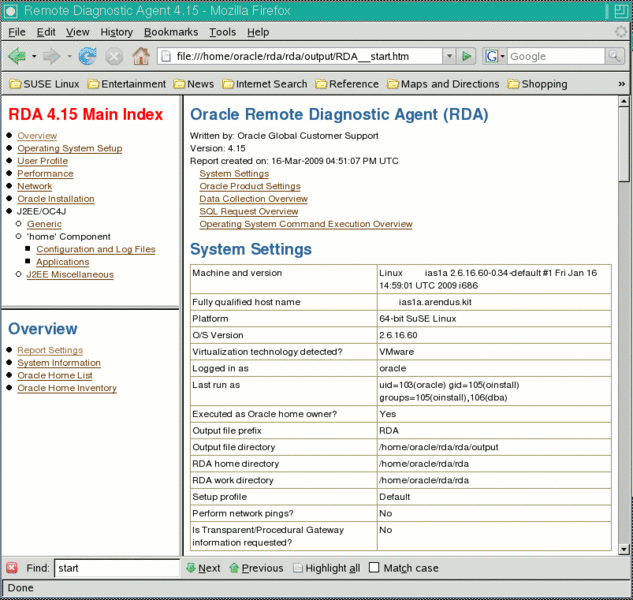Viewport: 633px width, 600px height.
Task: Close the Find bar with the red X
Action: click(x=12, y=568)
